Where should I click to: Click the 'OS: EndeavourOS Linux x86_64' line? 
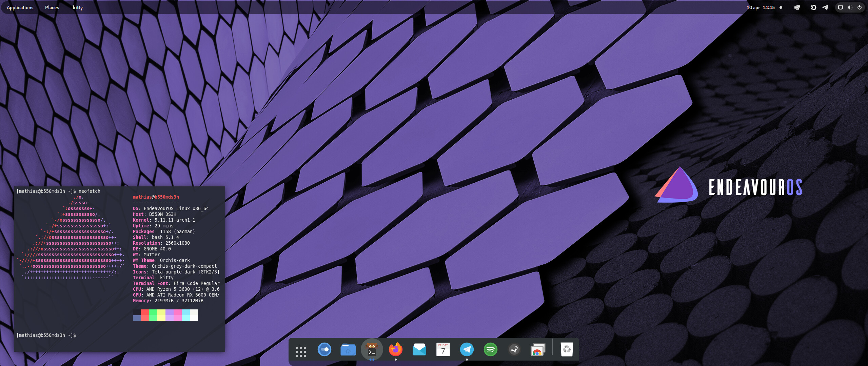(x=171, y=208)
